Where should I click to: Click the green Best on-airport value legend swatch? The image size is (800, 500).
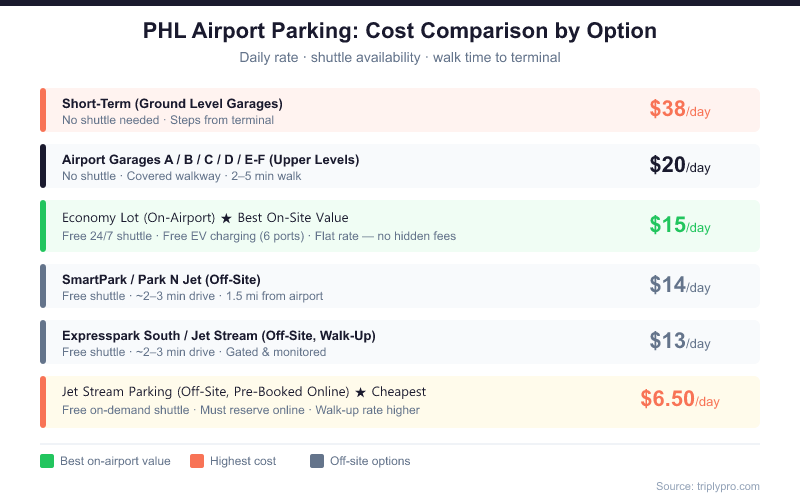(47, 461)
